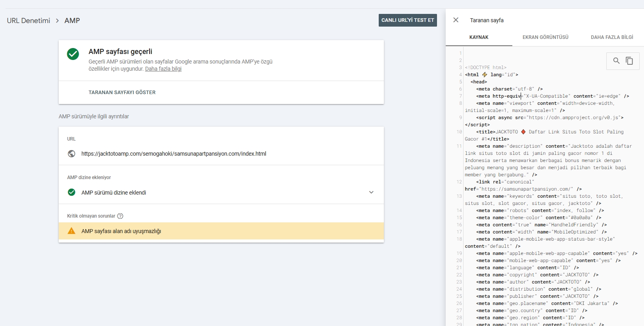Click the geo.country ID meta line
Viewport: 644px width, 326px height.
coord(532,311)
